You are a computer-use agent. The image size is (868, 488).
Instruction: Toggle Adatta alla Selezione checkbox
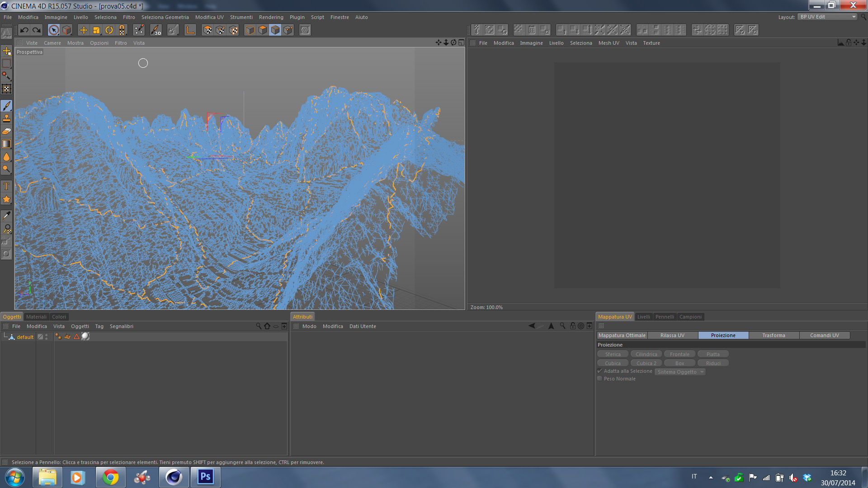(600, 371)
